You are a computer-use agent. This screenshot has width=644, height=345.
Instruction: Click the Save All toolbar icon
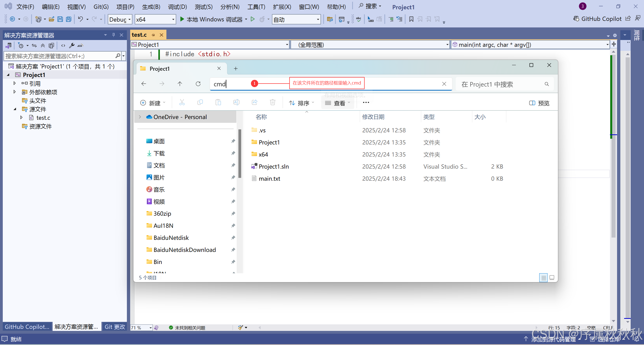point(68,19)
